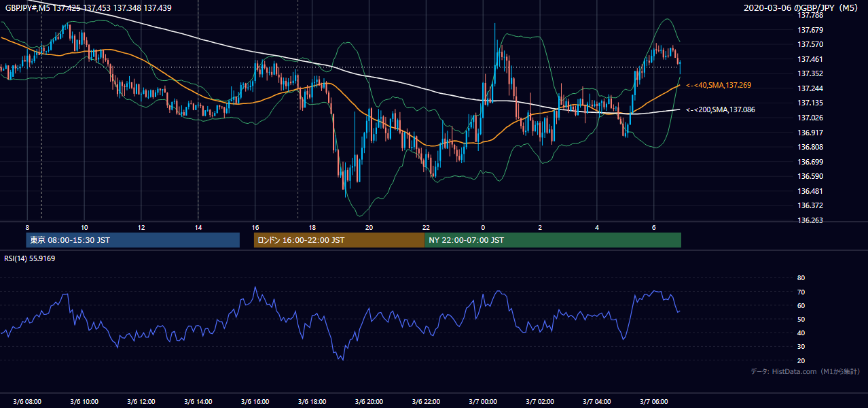Click the 3/7 00:00 date label
Viewport: 868px width, 408px height.
pyautogui.click(x=483, y=401)
